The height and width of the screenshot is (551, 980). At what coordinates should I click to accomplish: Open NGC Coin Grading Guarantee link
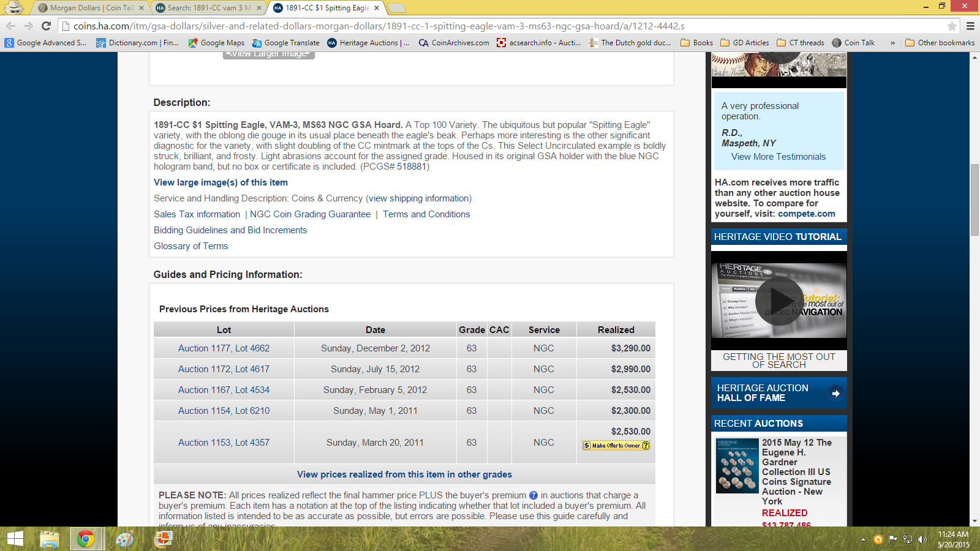point(310,214)
